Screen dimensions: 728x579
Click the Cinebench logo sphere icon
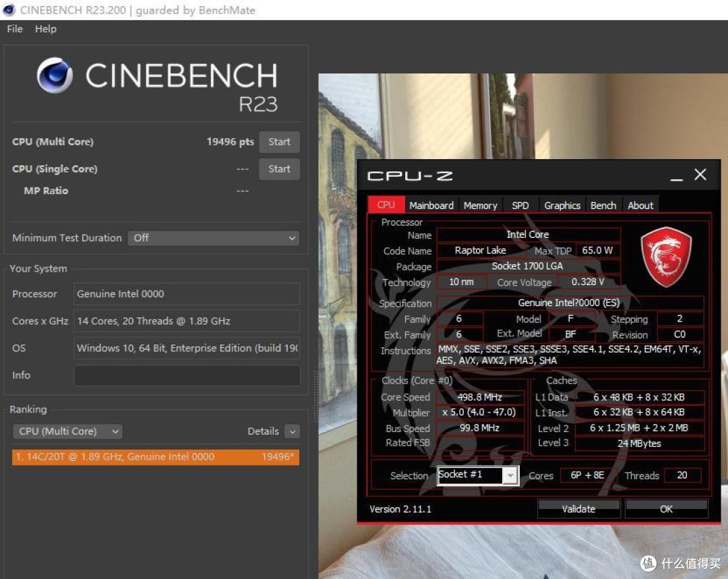55,75
